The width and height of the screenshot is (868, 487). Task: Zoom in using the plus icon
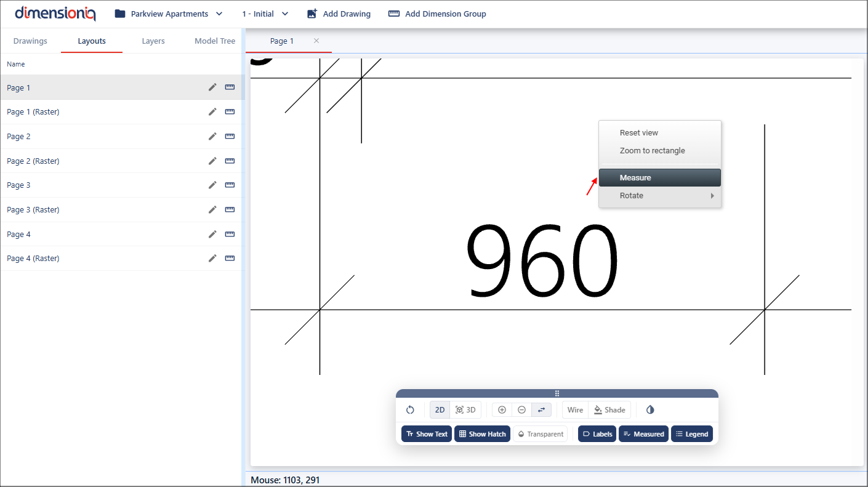502,410
